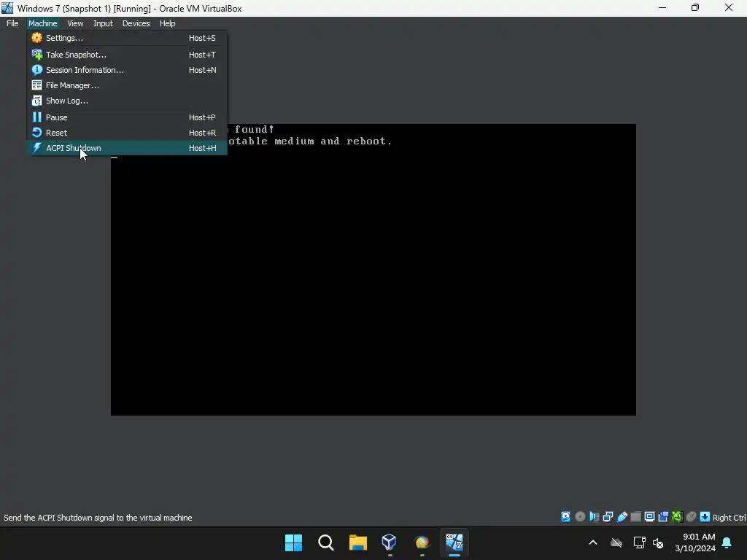This screenshot has width=747, height=560.
Task: Click the Right Ctrl host key label
Action: (x=729, y=518)
